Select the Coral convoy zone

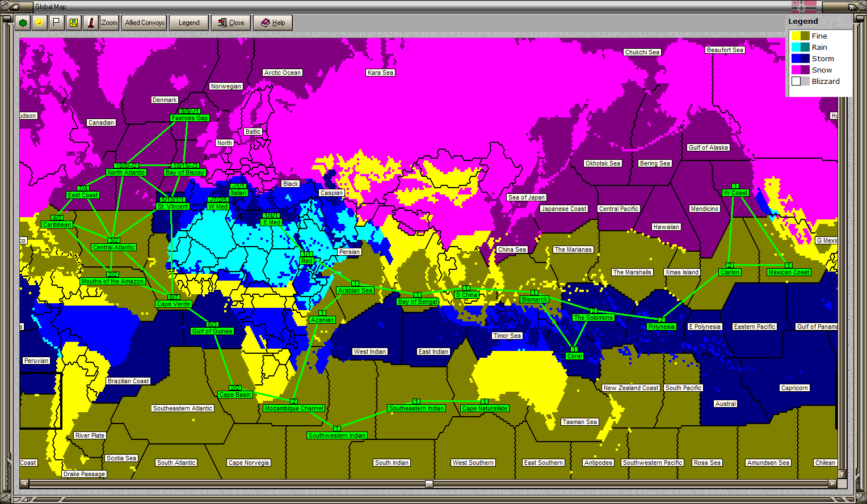tap(574, 356)
